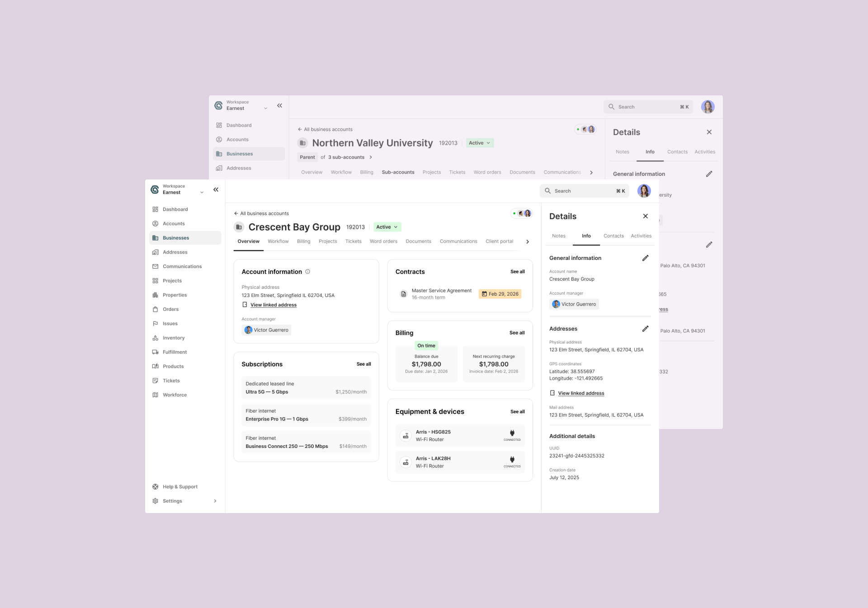Open the Master Service Agreement contract row

point(441,294)
